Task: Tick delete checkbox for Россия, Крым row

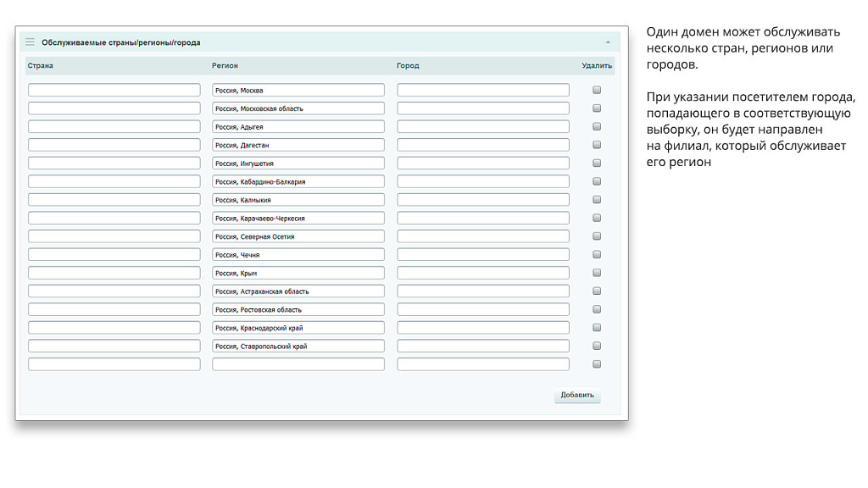Action: [x=597, y=273]
